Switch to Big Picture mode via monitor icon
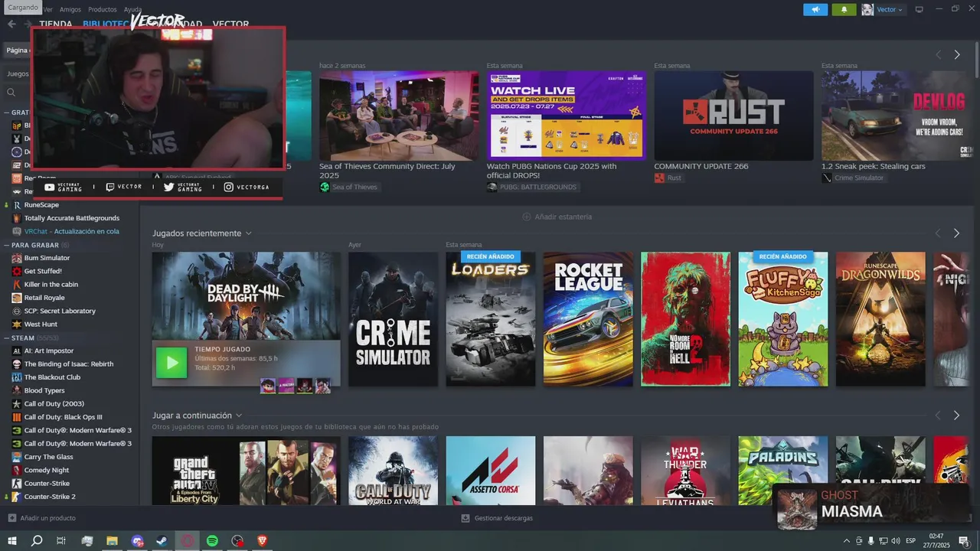980x551 pixels. click(920, 9)
